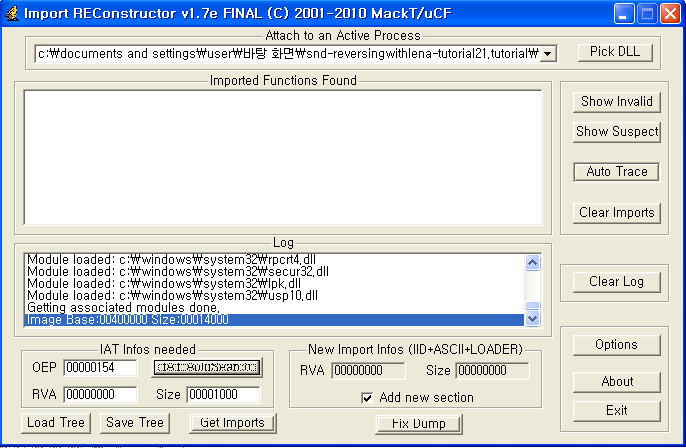Click inside the Imported Functions Found list
This screenshot has height=448, width=686.
(x=283, y=158)
